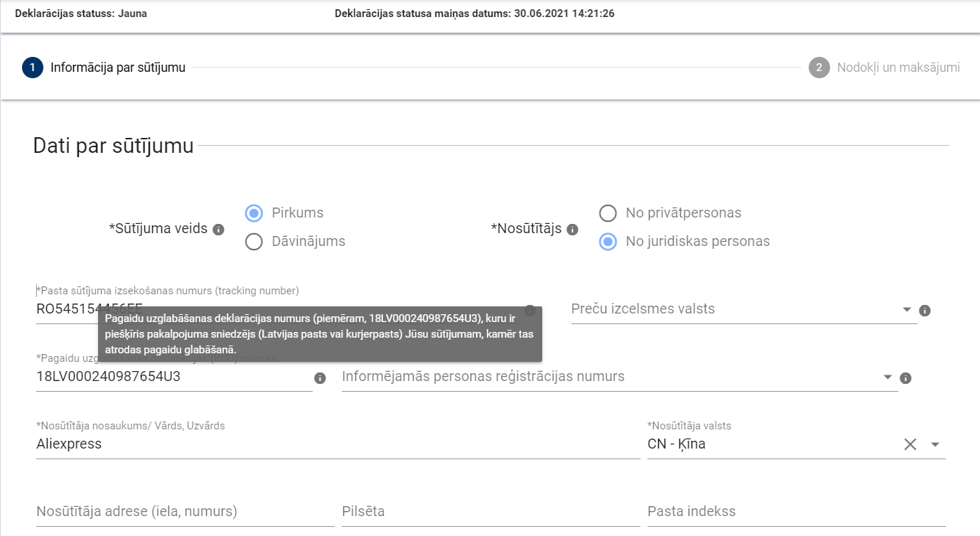Edit the PUD numurs field 18LV000240987654U3
This screenshot has width=980, height=536.
coord(174,377)
